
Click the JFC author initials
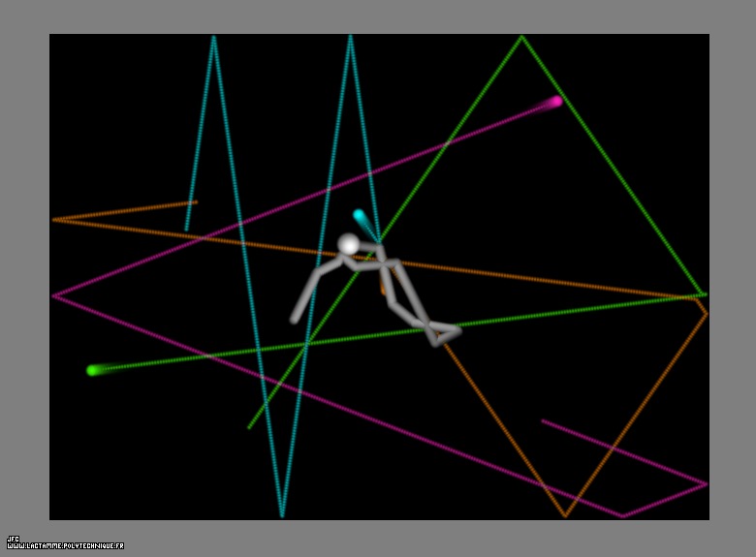13,539
